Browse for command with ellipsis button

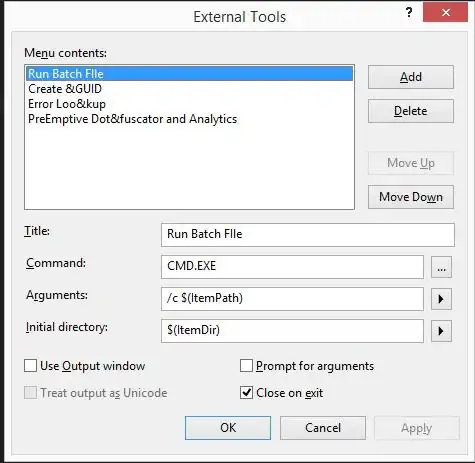(x=441, y=267)
